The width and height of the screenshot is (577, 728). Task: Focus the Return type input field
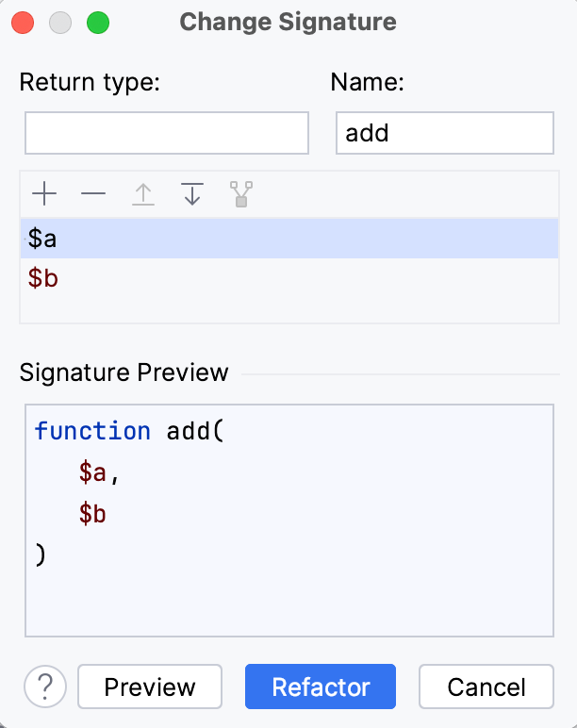pos(167,133)
